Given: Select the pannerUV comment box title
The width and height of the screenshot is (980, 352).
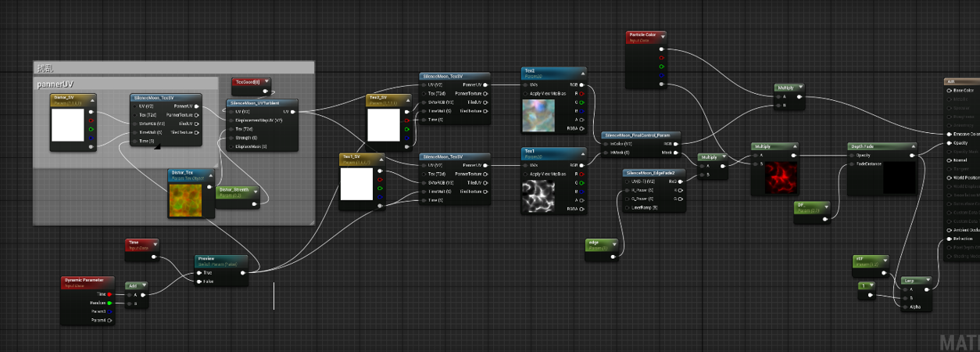Looking at the screenshot, I should [55, 84].
